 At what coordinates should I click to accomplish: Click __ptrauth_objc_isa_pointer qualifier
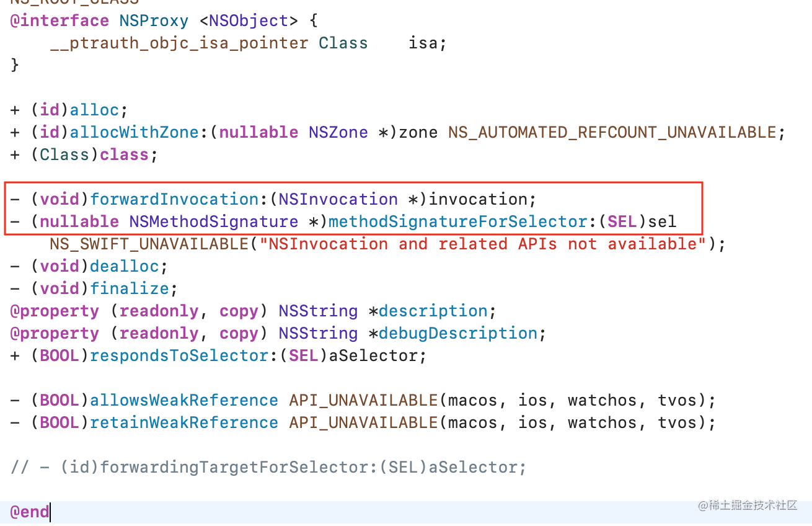click(179, 43)
